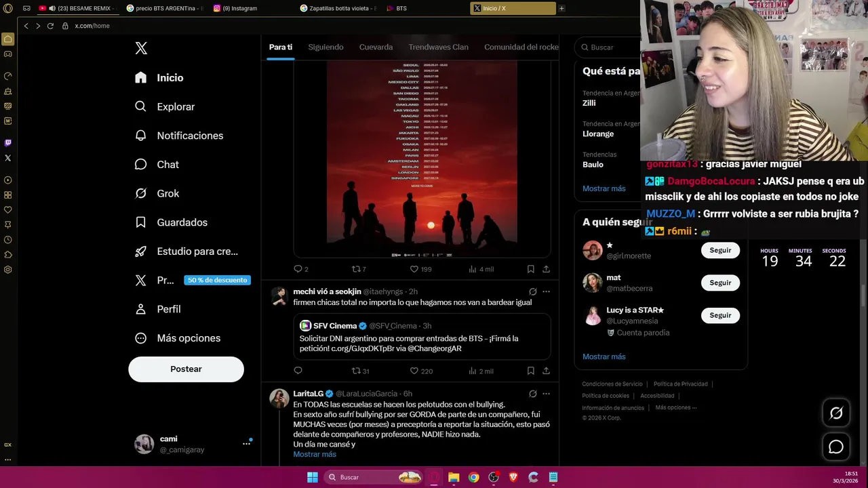This screenshot has height=488, width=868.
Task: Click the Buscar search field on X
Action: [x=607, y=47]
